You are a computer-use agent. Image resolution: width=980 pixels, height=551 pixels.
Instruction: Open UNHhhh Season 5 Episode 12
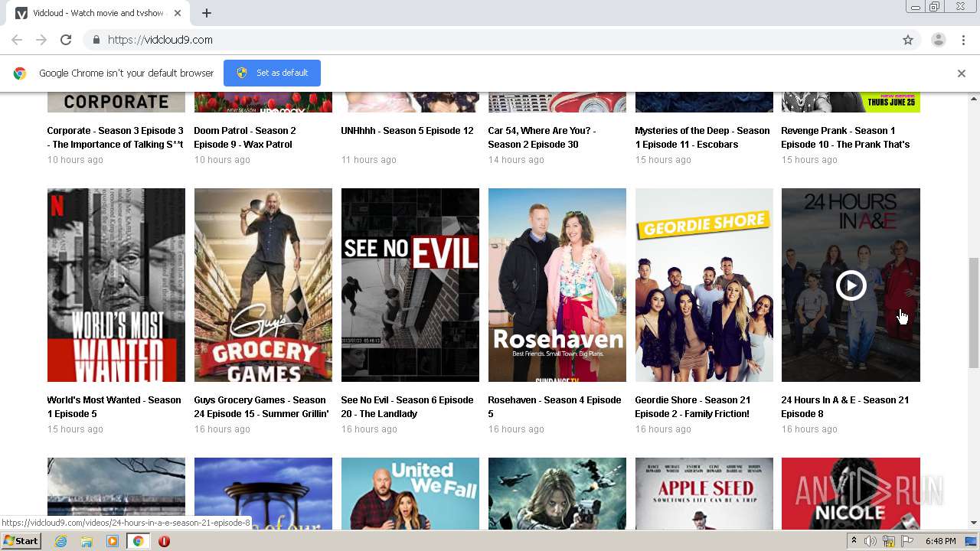[x=407, y=131]
